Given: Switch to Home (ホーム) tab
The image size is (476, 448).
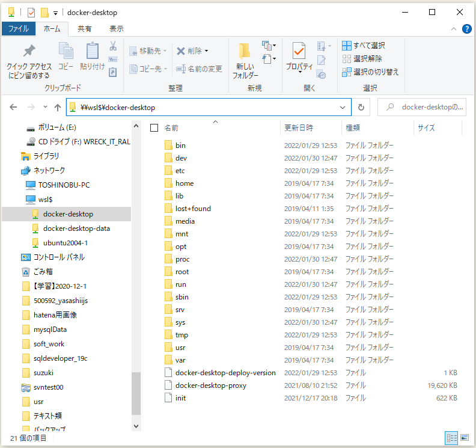Looking at the screenshot, I should coord(52,29).
